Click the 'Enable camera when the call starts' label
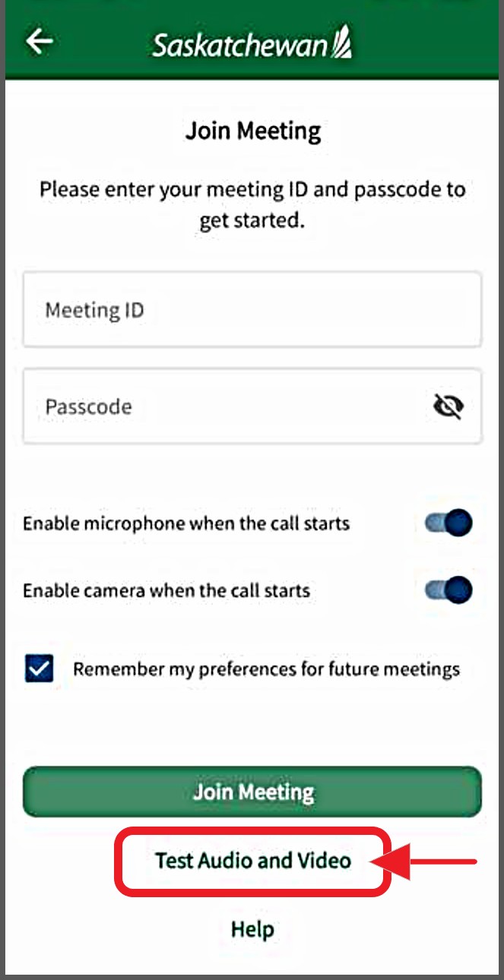The image size is (504, 980). click(166, 590)
